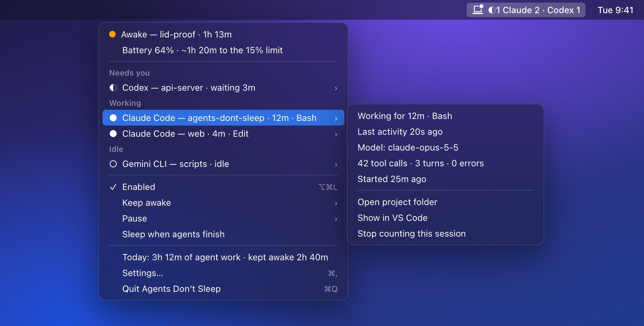Click Open project folder
Screen dimensions: 644x326
click(446, 202)
